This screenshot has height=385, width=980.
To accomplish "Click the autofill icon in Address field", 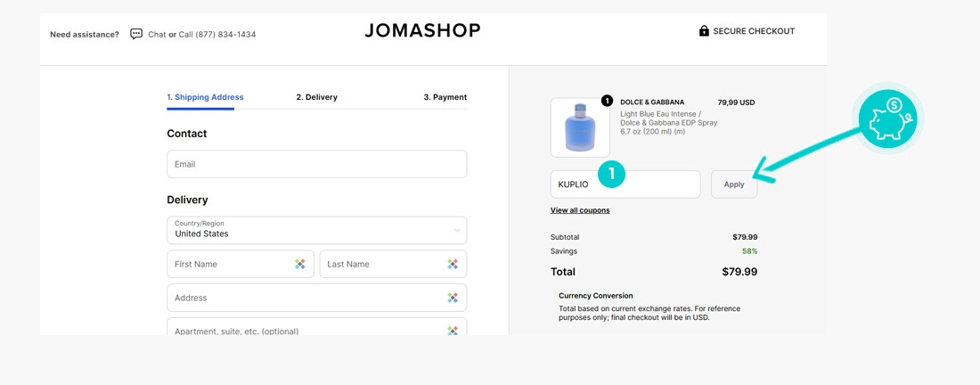I will click(453, 299).
